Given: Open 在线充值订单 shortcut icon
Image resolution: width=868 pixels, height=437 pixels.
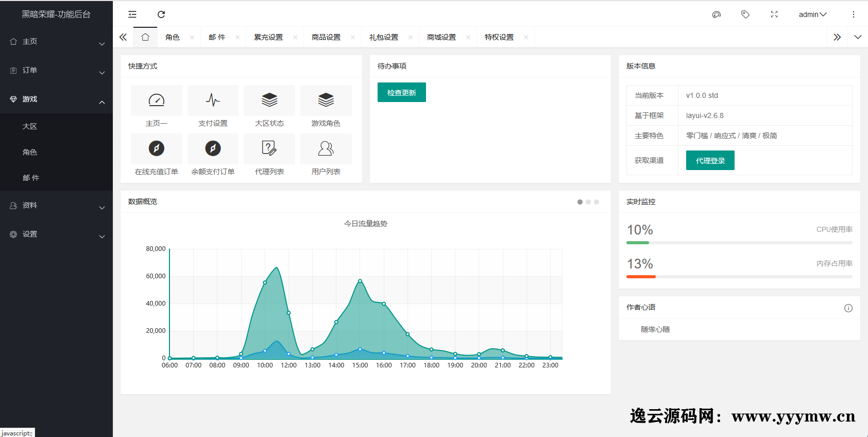Looking at the screenshot, I should [157, 148].
